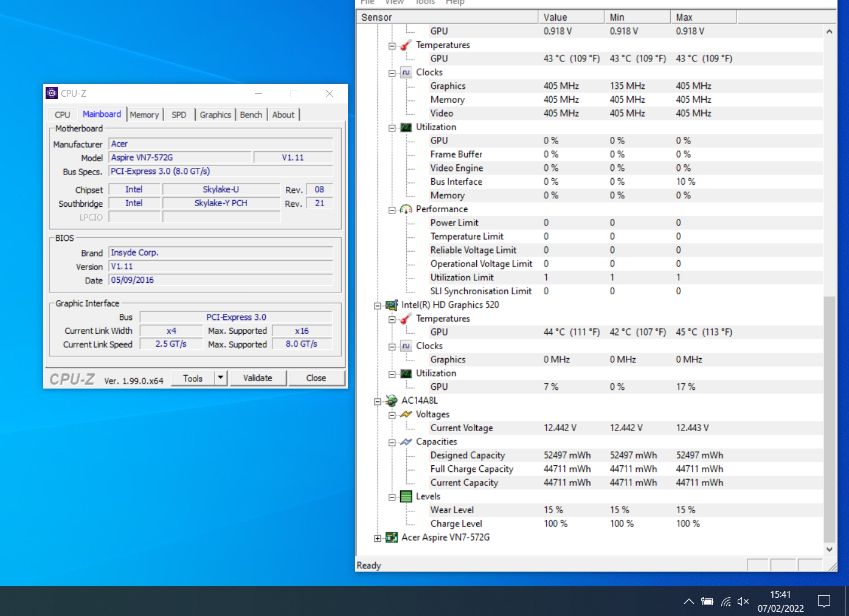Click the Utilization icon under Intel HD Graphics 520
The width and height of the screenshot is (849, 616).
(x=406, y=373)
